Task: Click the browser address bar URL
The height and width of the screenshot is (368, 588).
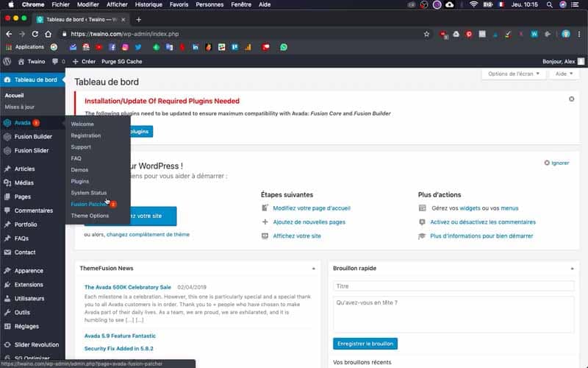Action: click(124, 34)
